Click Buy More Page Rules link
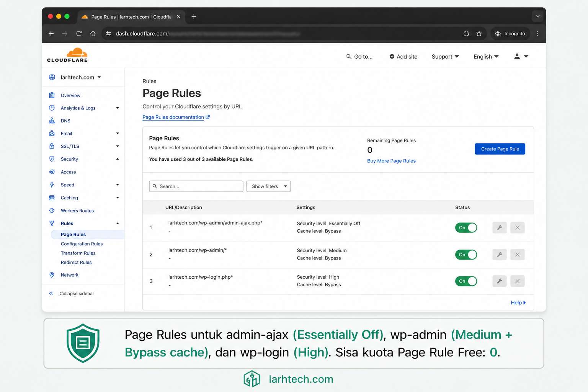Viewport: 588px width, 392px height. point(391,161)
